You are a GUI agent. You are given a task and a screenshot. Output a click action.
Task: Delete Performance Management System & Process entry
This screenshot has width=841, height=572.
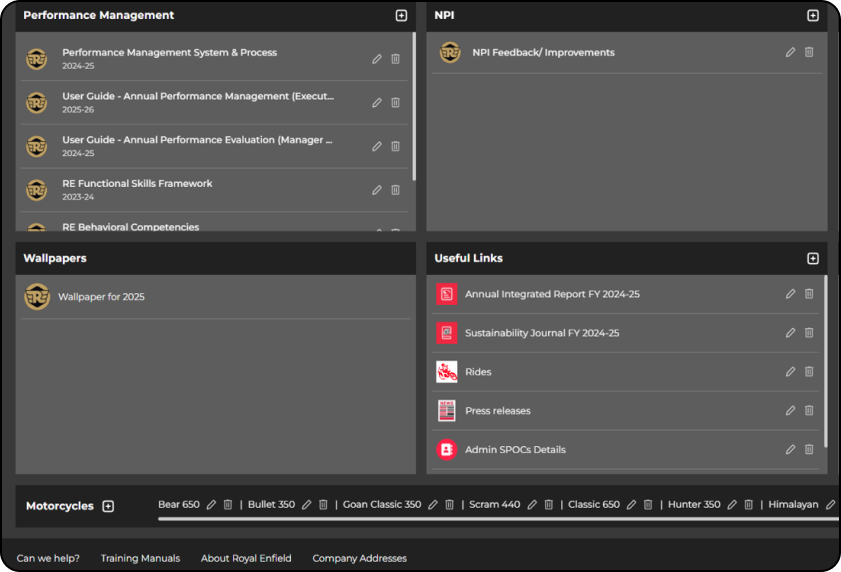coord(395,59)
